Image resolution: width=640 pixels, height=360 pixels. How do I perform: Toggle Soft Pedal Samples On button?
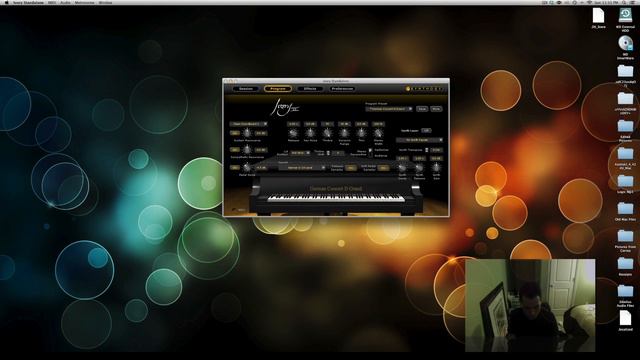click(x=383, y=168)
